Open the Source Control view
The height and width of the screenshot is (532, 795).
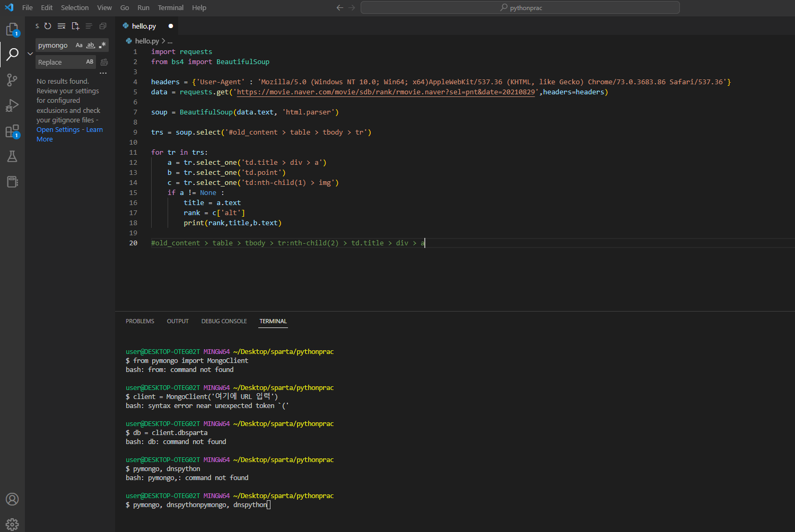click(12, 80)
